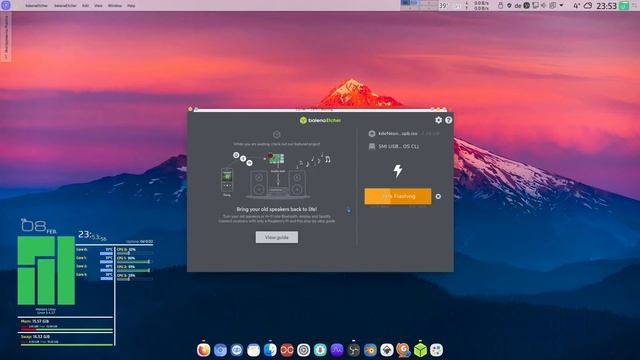The height and width of the screenshot is (360, 640).
Task: Click the lock icon in system tray
Action: tap(500, 5)
